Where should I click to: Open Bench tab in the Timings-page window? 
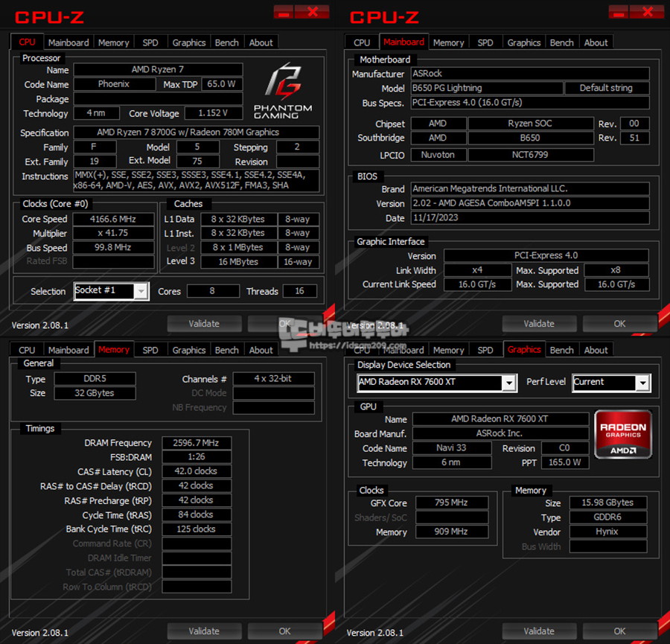click(x=227, y=350)
